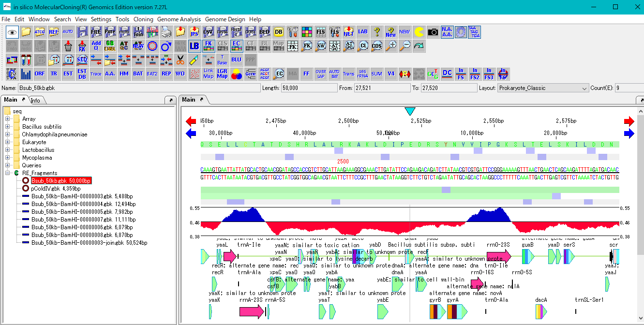Expand the Chlamydophila pneumoniae folder

(x=8, y=134)
